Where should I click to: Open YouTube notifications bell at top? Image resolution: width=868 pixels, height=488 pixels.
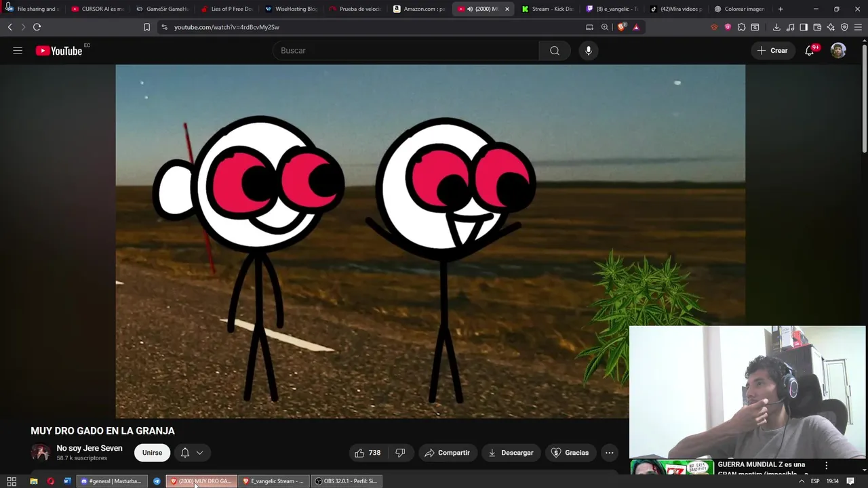(810, 51)
